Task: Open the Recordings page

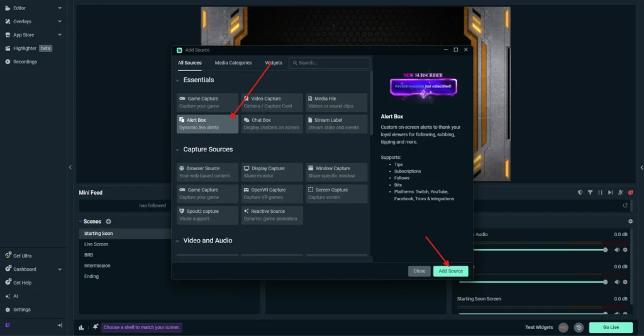Action: [x=21, y=62]
